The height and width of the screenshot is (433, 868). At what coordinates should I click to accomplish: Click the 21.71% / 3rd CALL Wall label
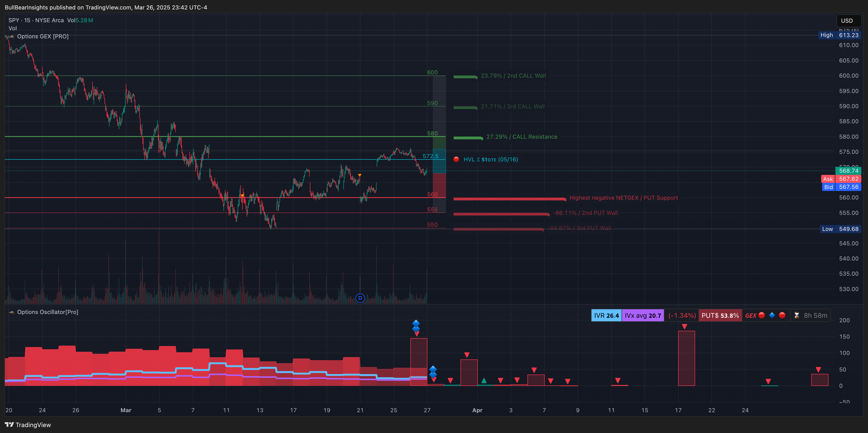tap(513, 106)
